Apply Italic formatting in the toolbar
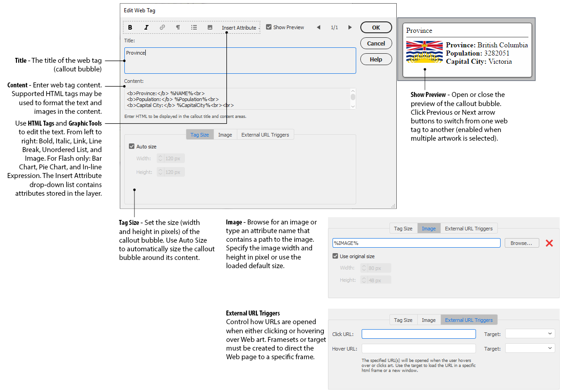The image size is (563, 392). pos(146,27)
